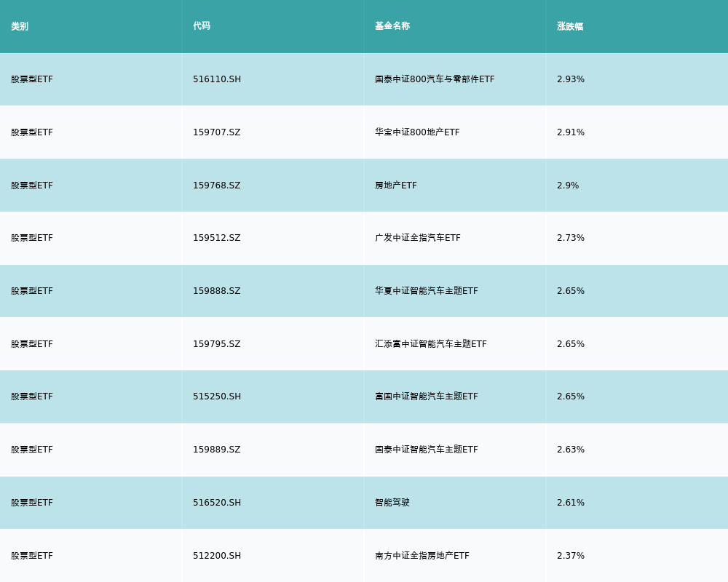Click the 2.63% change value
This screenshot has width=728, height=582.
click(x=571, y=450)
